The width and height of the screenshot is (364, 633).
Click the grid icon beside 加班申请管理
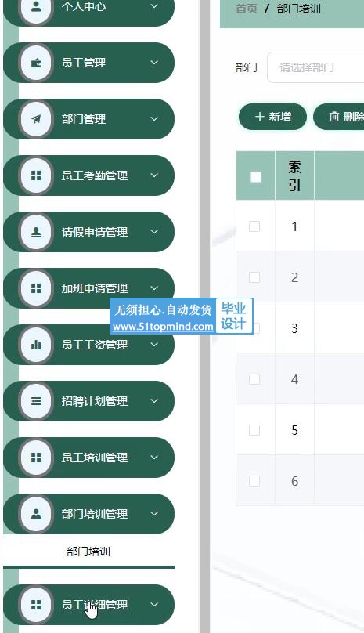pos(36,288)
